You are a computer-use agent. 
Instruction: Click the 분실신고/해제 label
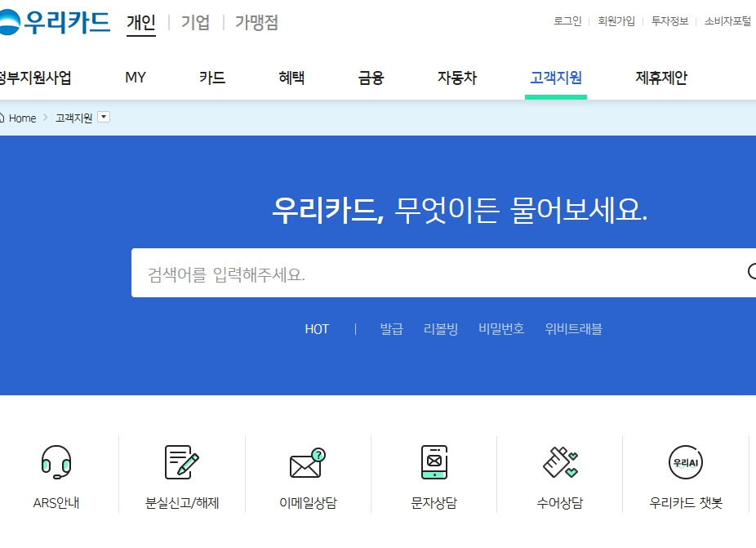click(182, 503)
